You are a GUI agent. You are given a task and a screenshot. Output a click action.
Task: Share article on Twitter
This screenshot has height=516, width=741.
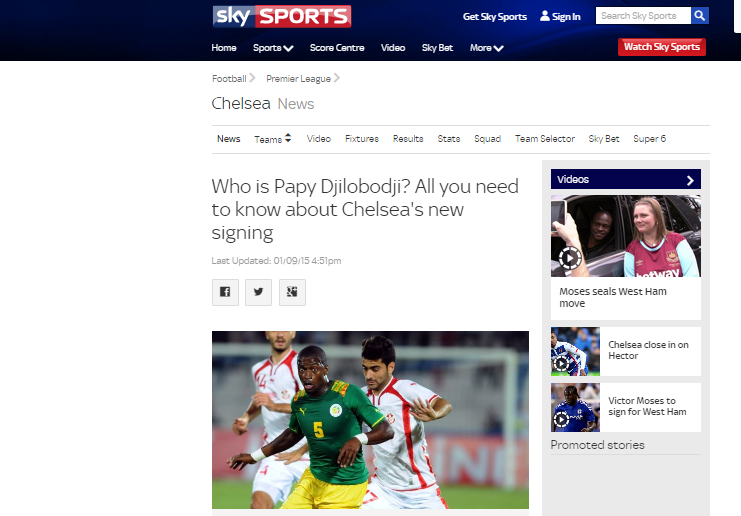coord(258,292)
